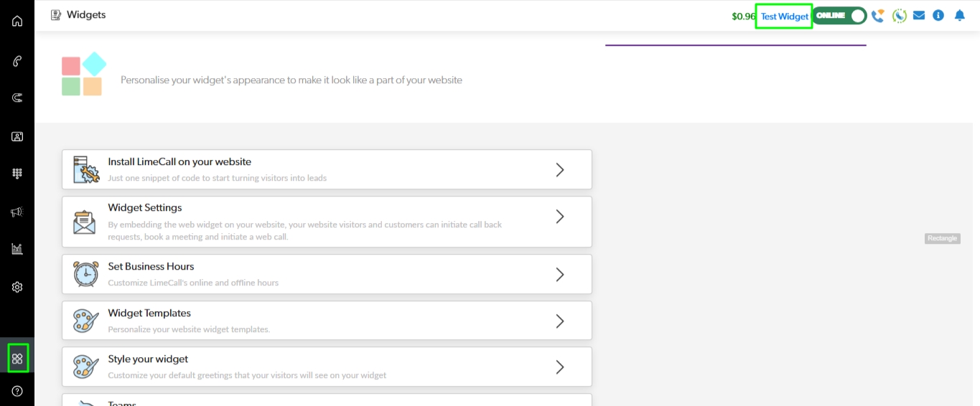Expand the Widget Settings chevron arrow

pos(560,217)
